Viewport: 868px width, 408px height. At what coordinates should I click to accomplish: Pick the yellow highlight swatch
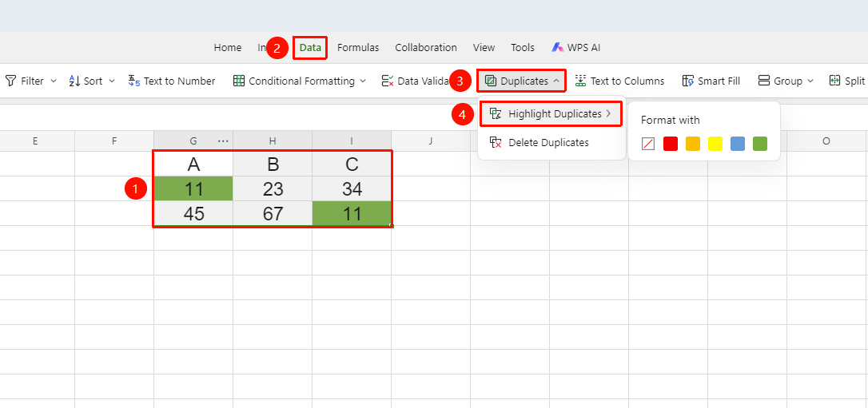(715, 144)
